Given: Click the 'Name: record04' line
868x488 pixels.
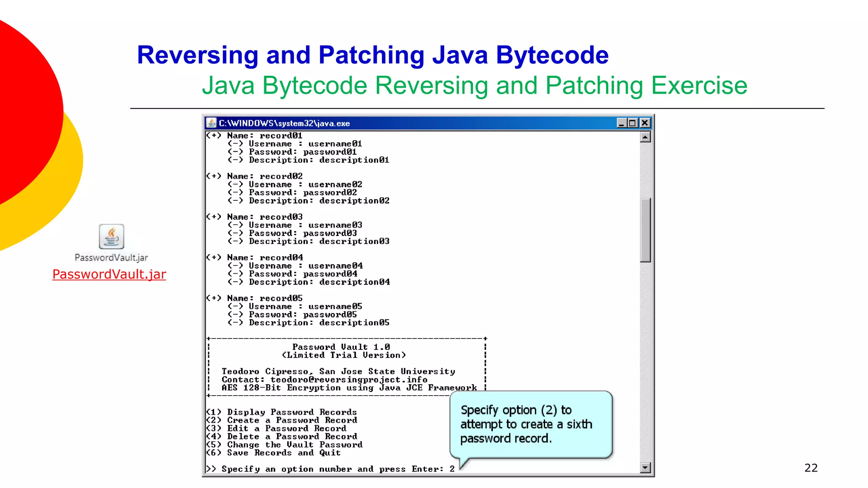Looking at the screenshot, I should coord(254,258).
